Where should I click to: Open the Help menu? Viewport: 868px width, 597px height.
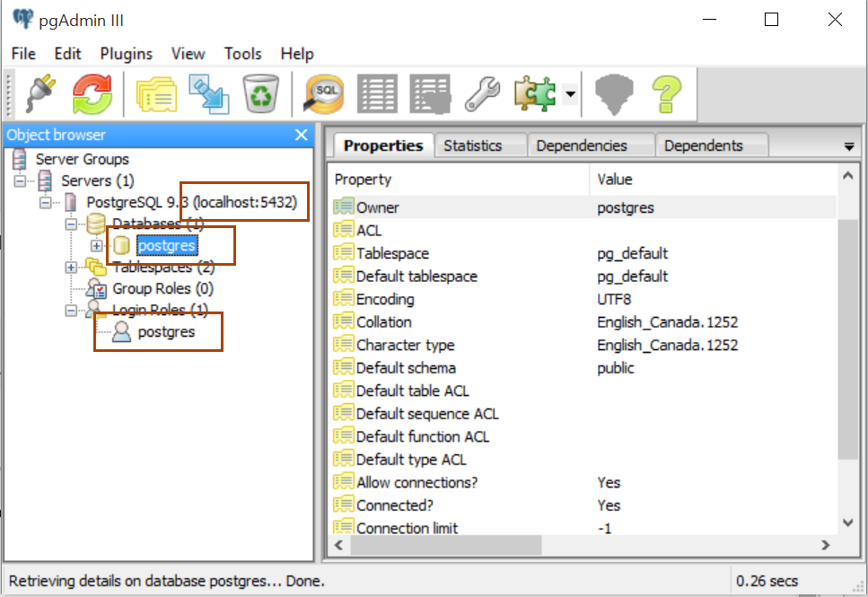[x=297, y=54]
